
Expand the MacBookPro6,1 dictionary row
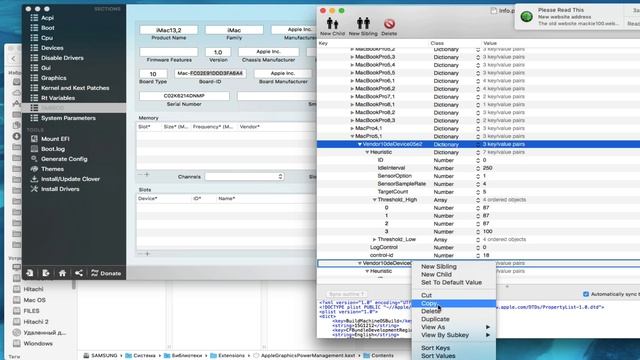tap(352, 81)
